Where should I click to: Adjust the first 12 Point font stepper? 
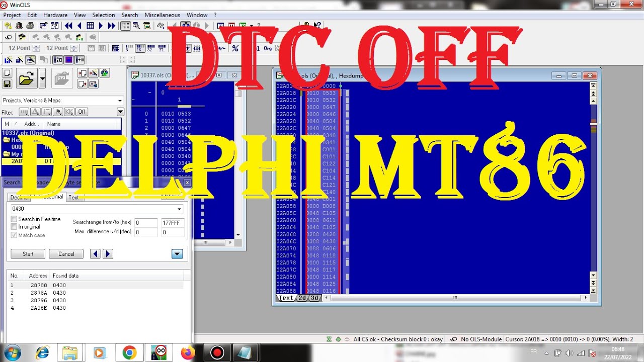(x=36, y=48)
